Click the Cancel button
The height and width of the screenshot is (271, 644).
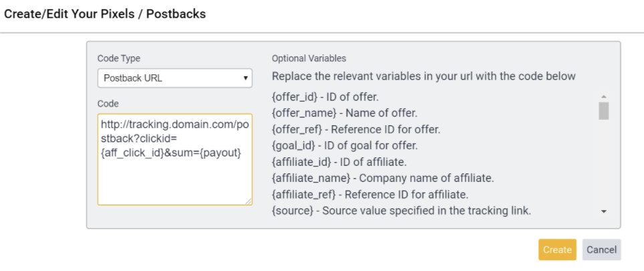(x=601, y=250)
